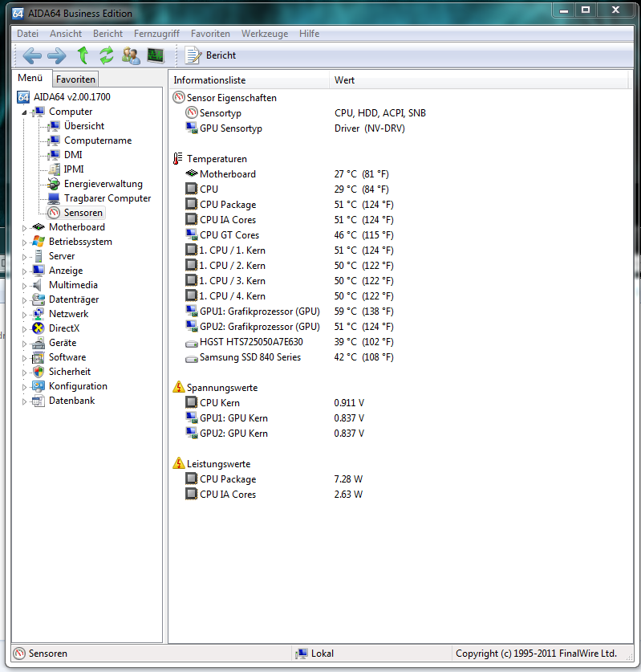Click the Multimedia speaker icon
The width and height of the screenshot is (641, 672).
point(38,285)
